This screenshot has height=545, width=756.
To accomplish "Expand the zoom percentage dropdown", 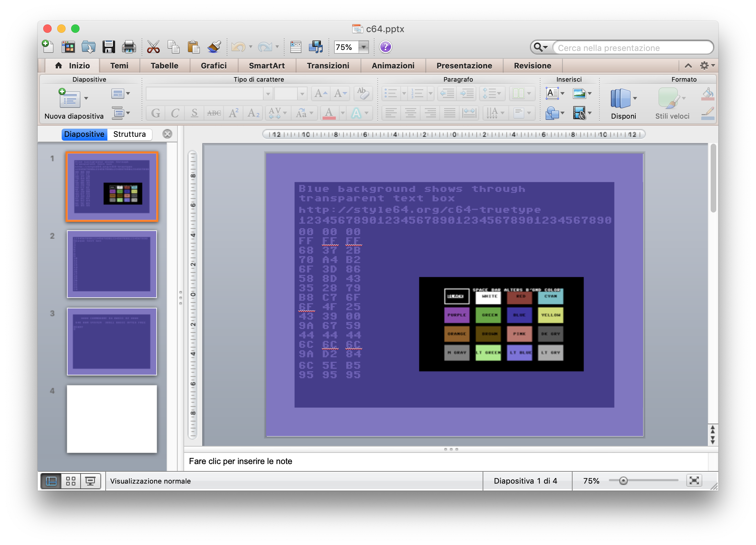I will click(364, 47).
